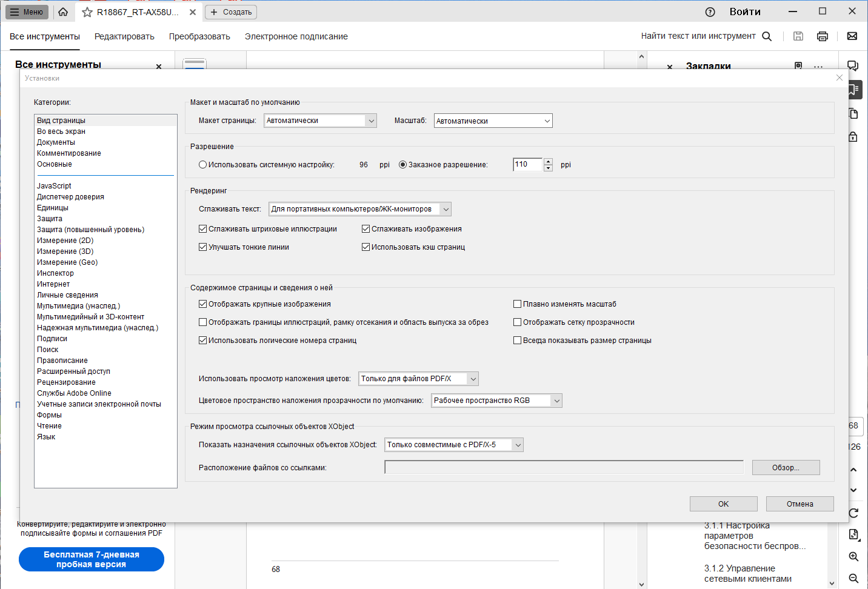
Task: Send the file by email envelope icon
Action: 852,36
